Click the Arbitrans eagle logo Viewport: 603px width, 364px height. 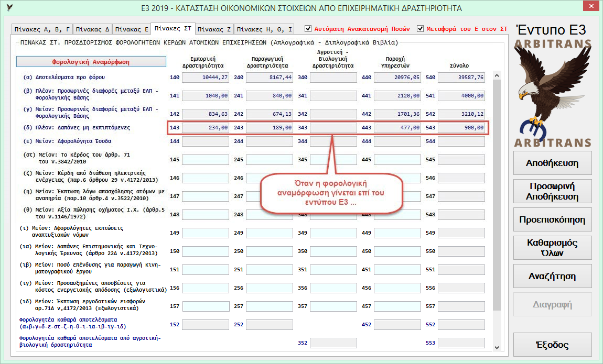[x=553, y=93]
